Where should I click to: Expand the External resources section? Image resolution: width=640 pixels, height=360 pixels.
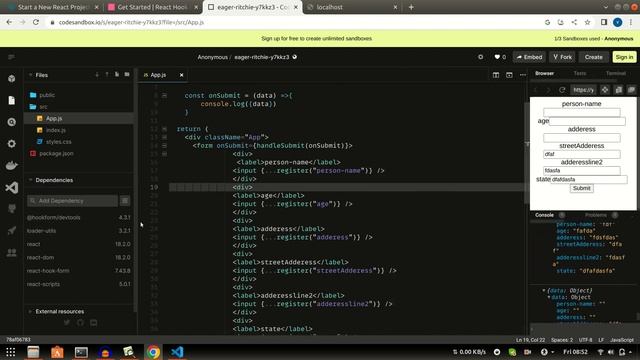click(x=30, y=311)
